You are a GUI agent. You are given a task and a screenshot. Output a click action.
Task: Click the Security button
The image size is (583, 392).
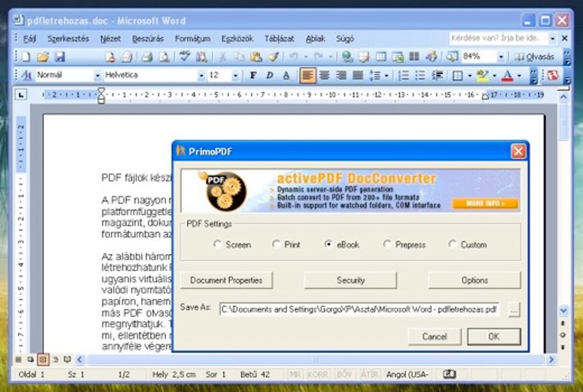[351, 281]
